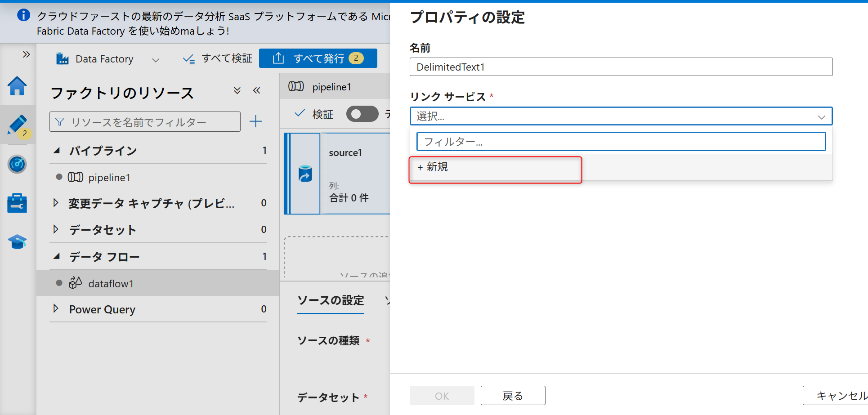Open the Home page icon in sidebar
Image resolution: width=868 pixels, height=415 pixels.
click(x=17, y=86)
